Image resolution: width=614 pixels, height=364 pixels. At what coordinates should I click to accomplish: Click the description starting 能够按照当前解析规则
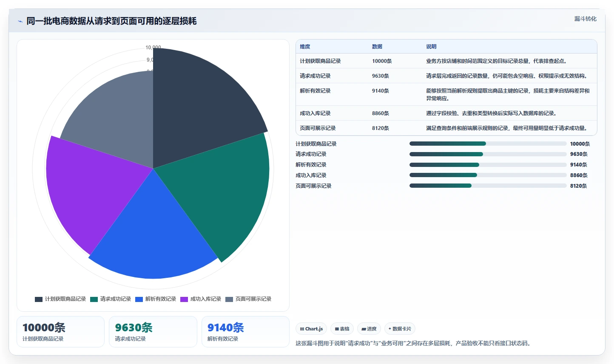(508, 95)
